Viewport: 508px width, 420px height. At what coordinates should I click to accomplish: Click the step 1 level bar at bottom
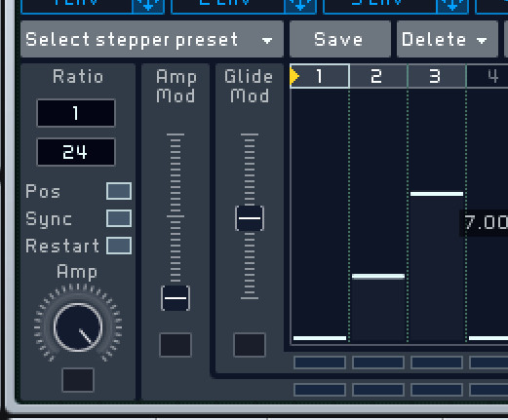point(320,338)
